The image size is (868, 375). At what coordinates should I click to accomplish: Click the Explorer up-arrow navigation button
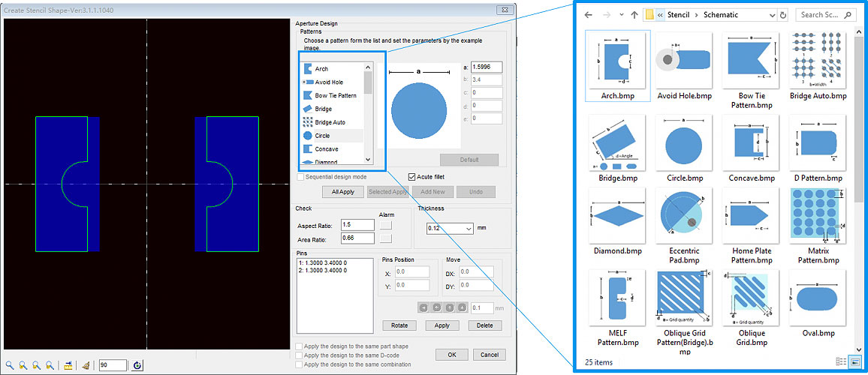tap(634, 15)
